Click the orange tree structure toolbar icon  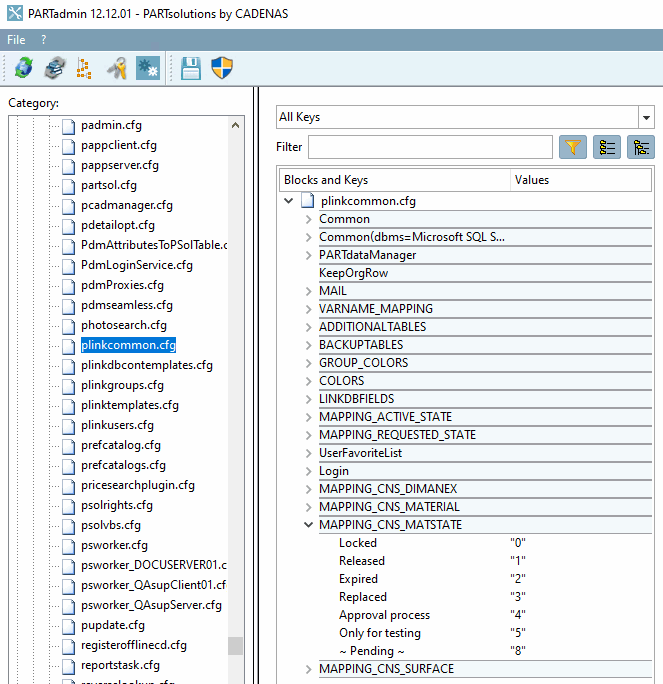coord(84,68)
